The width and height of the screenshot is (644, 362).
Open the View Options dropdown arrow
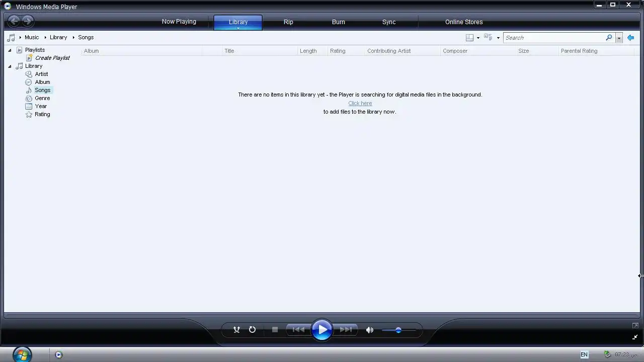[x=498, y=38]
